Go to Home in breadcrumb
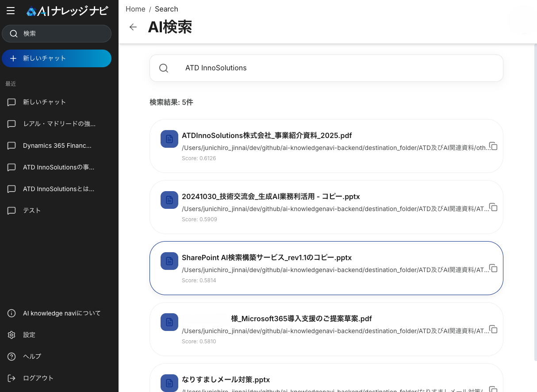Image resolution: width=537 pixels, height=392 pixels. tap(135, 9)
